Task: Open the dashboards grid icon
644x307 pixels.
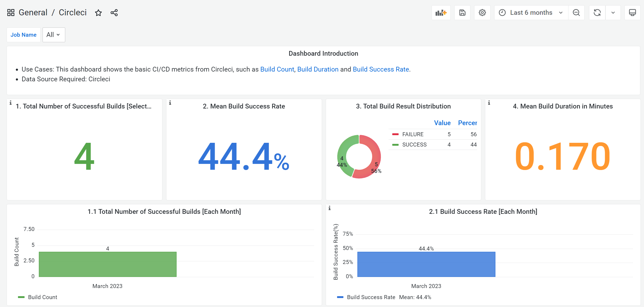Action: (x=11, y=13)
